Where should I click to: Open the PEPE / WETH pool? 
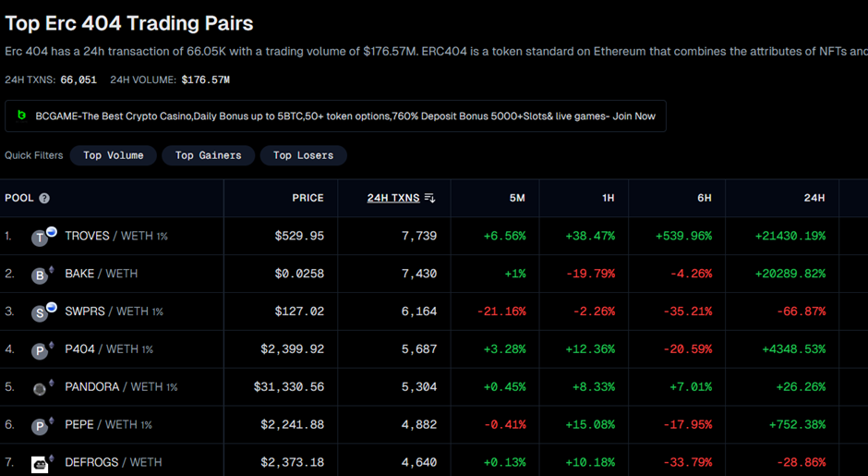pos(109,424)
